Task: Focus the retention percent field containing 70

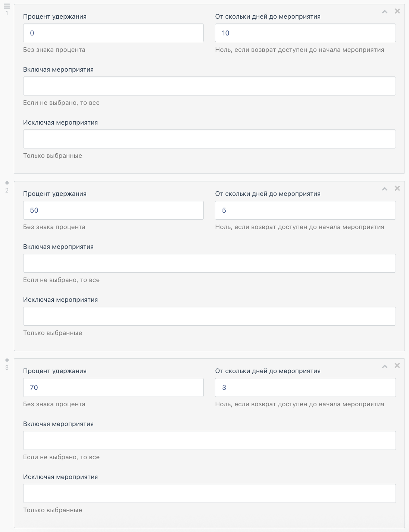Action: [113, 388]
